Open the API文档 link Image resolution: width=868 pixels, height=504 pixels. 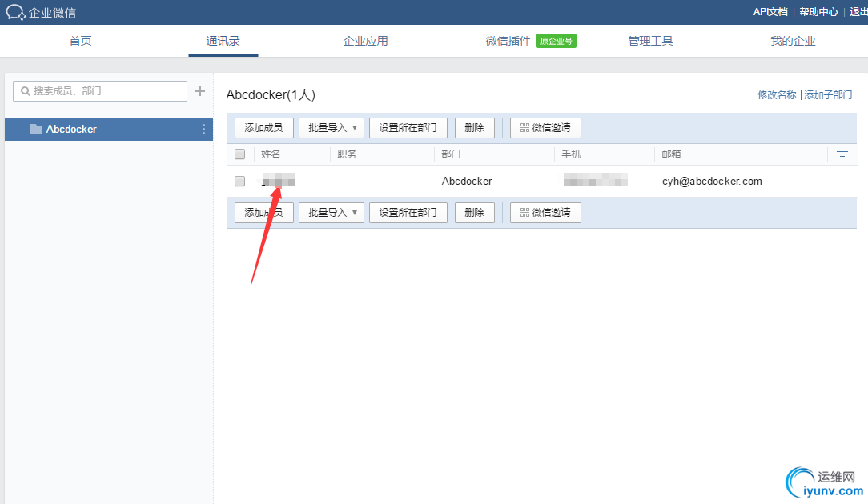(x=770, y=12)
